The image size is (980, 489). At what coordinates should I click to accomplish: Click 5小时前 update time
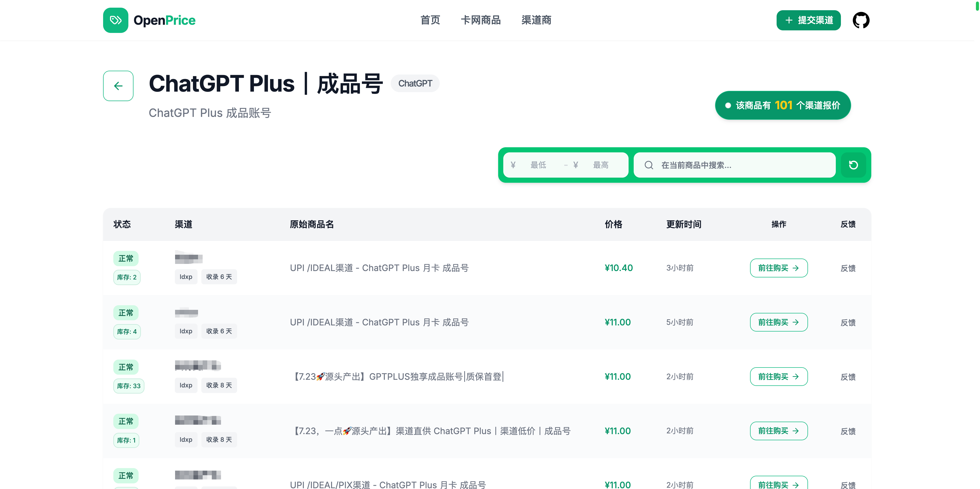click(x=680, y=322)
